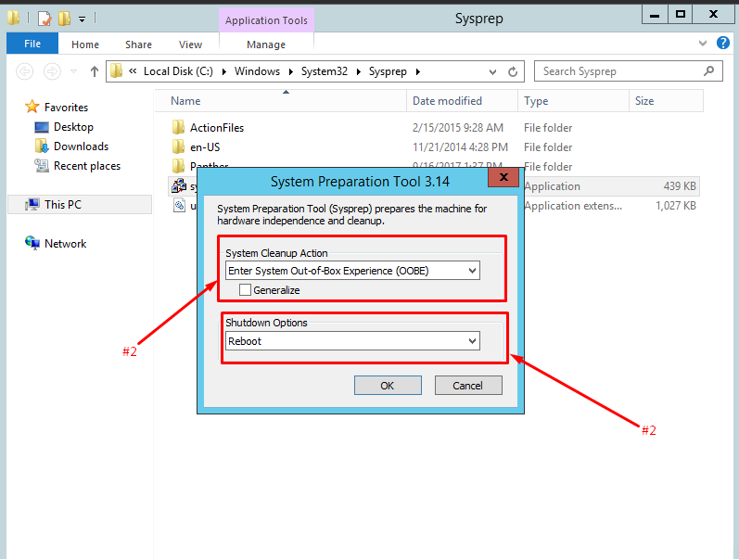Open the Manage ribbon tab
The image size is (739, 560).
pyautogui.click(x=266, y=45)
